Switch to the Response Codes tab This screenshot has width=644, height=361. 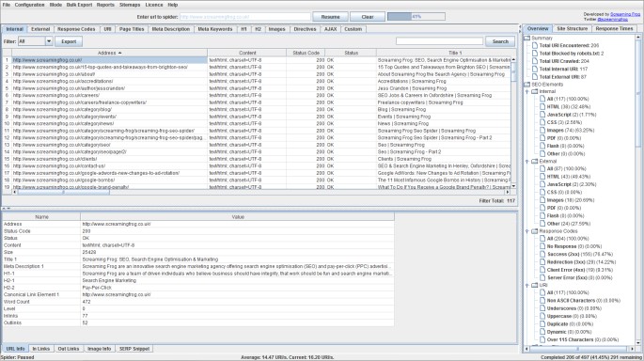pyautogui.click(x=76, y=29)
